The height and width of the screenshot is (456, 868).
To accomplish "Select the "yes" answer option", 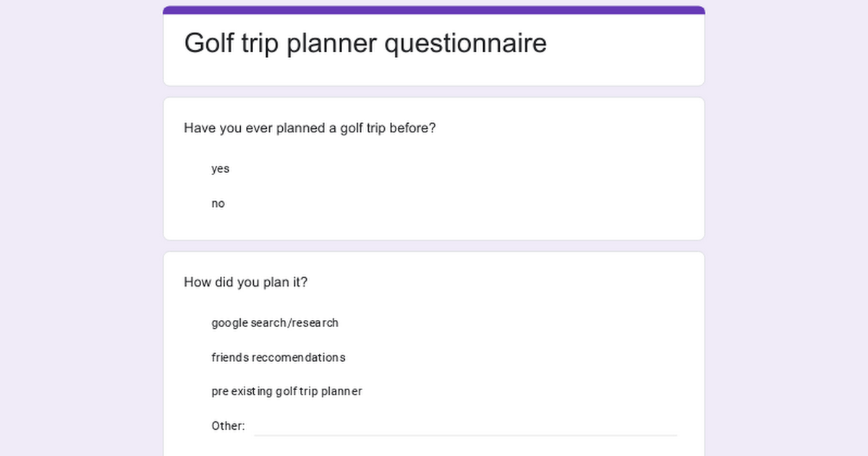I will (220, 169).
